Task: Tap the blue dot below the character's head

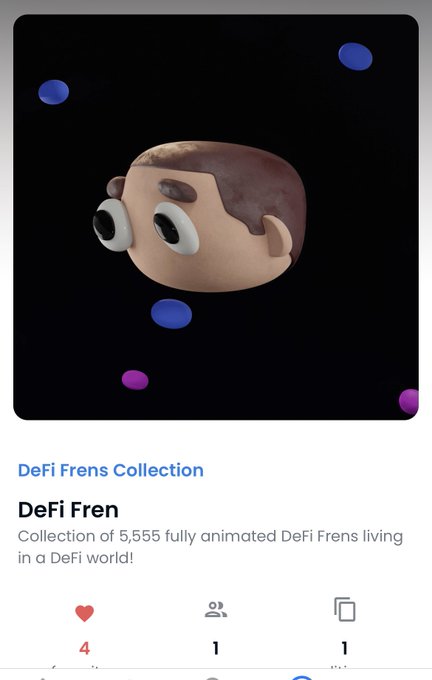Action: [x=171, y=314]
